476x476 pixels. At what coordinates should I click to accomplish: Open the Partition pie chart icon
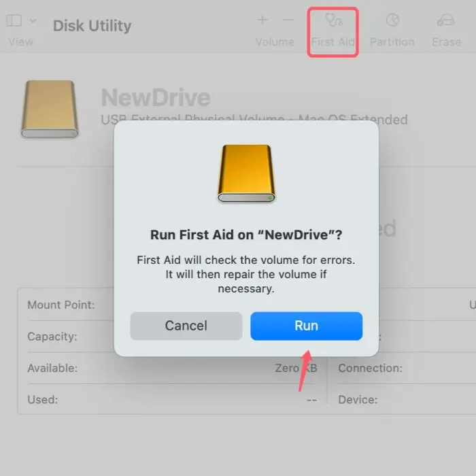392,20
